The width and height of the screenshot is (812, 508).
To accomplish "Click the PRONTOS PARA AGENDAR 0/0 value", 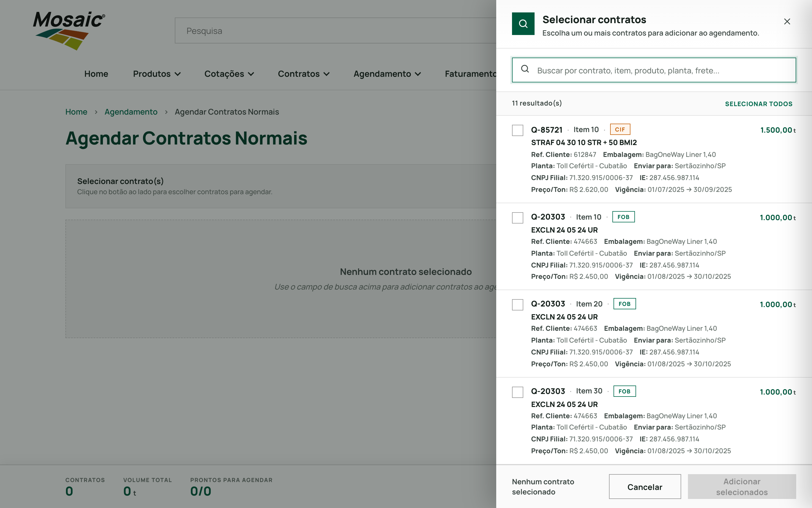I will pyautogui.click(x=201, y=491).
